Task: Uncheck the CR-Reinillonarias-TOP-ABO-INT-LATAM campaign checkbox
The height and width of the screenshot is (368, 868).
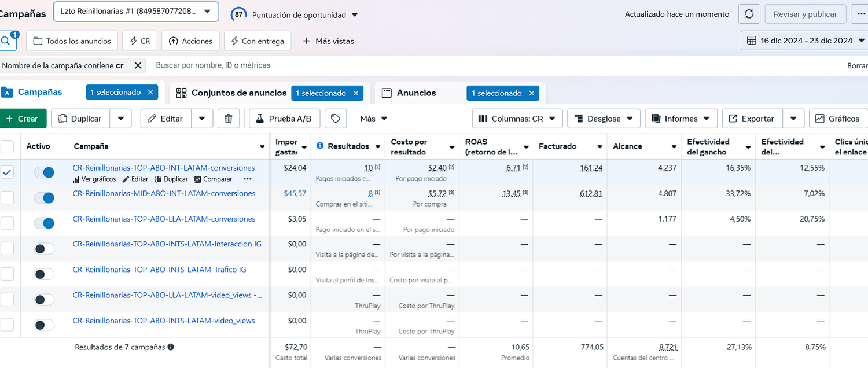Action: 7,172
